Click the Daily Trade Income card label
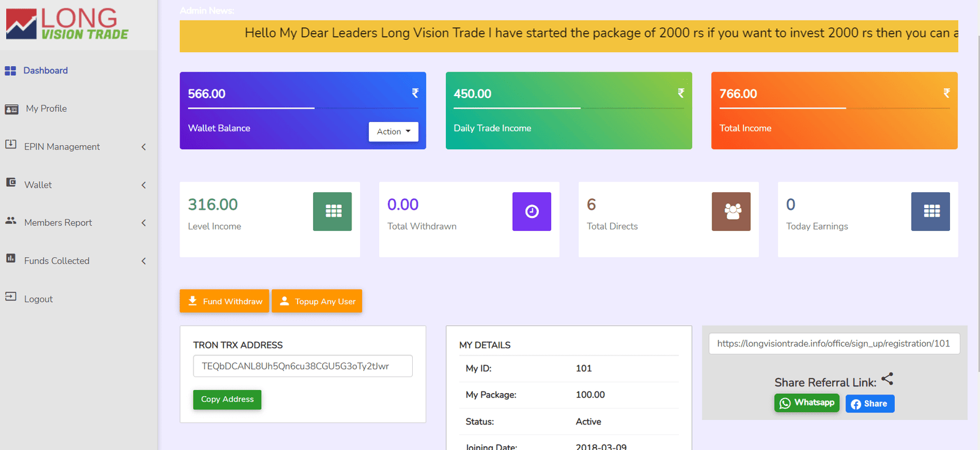Viewport: 980px width, 450px height. tap(492, 128)
